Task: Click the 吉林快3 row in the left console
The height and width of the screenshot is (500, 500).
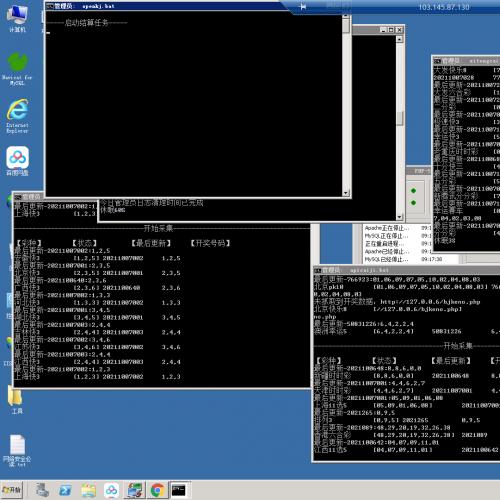Action: [97, 332]
